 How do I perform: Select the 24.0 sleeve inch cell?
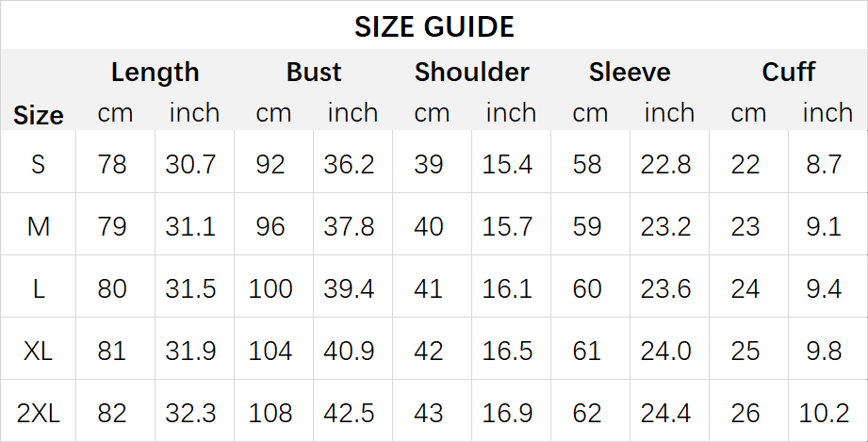pyautogui.click(x=666, y=351)
